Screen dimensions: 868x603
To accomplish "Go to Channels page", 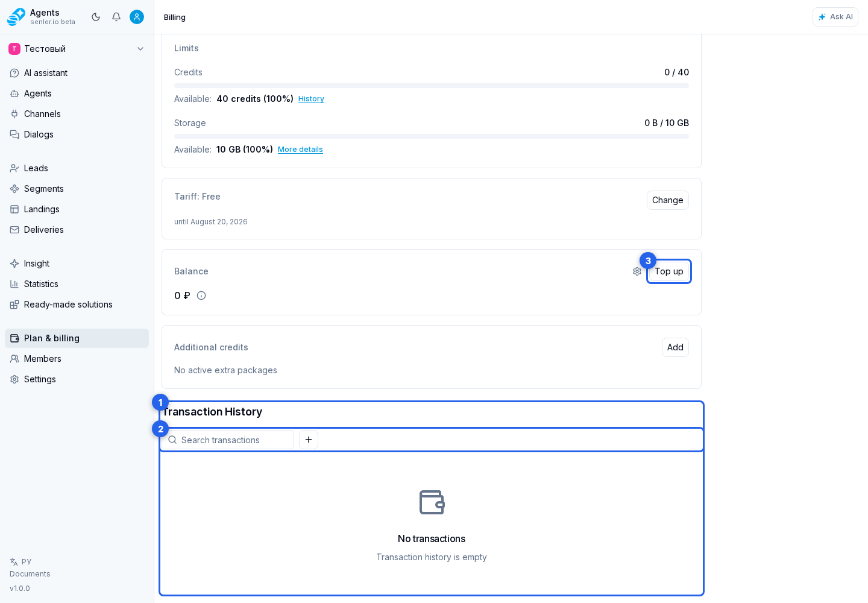I will pyautogui.click(x=77, y=114).
